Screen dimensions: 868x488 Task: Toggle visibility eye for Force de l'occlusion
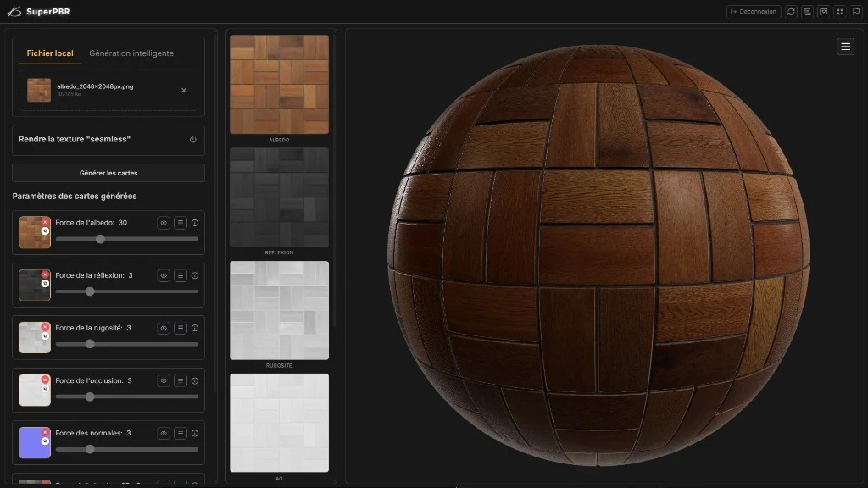pyautogui.click(x=164, y=380)
